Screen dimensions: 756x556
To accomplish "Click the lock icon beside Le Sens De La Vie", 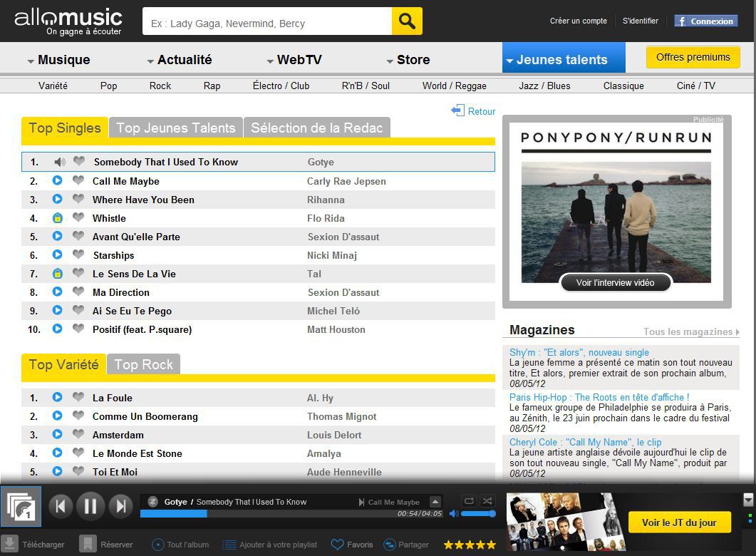I will pos(58,274).
